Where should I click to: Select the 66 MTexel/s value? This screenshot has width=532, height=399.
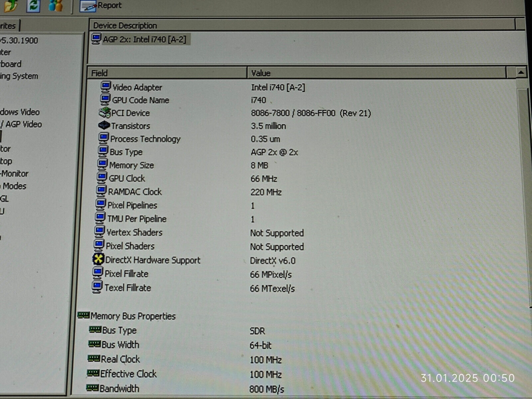pos(272,289)
